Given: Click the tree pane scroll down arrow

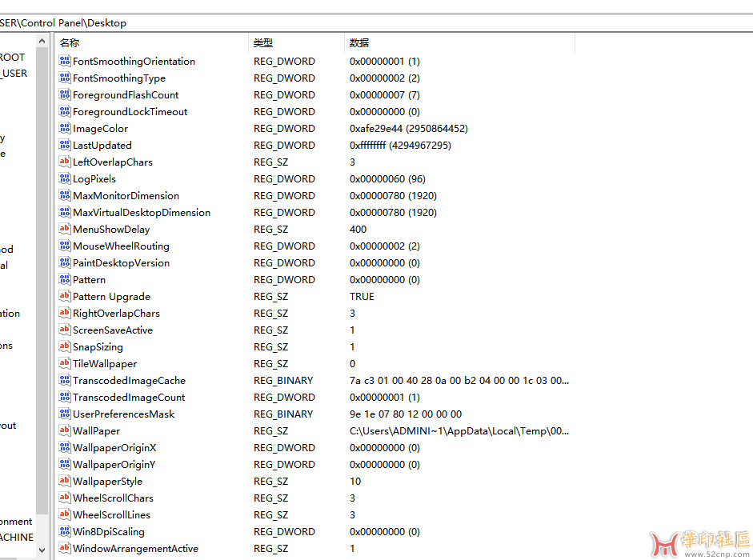Looking at the screenshot, I should (42, 550).
